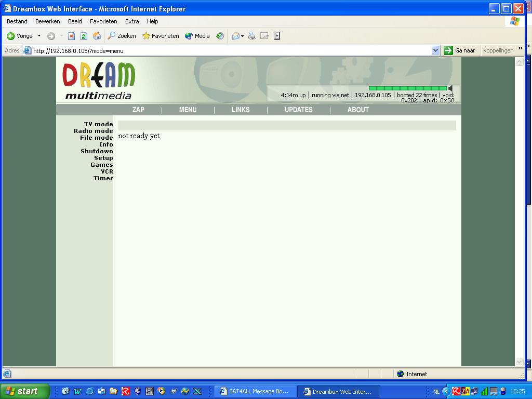Select TV mode in the sidebar

[98, 124]
